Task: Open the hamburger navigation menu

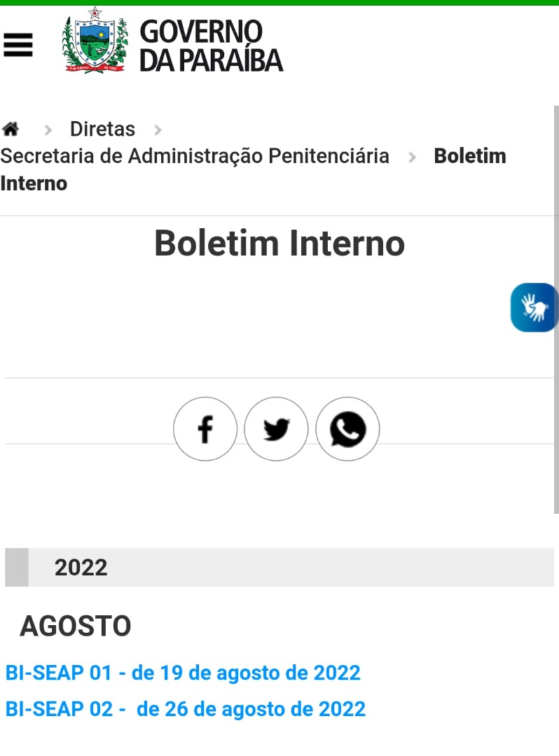Action: tap(18, 45)
